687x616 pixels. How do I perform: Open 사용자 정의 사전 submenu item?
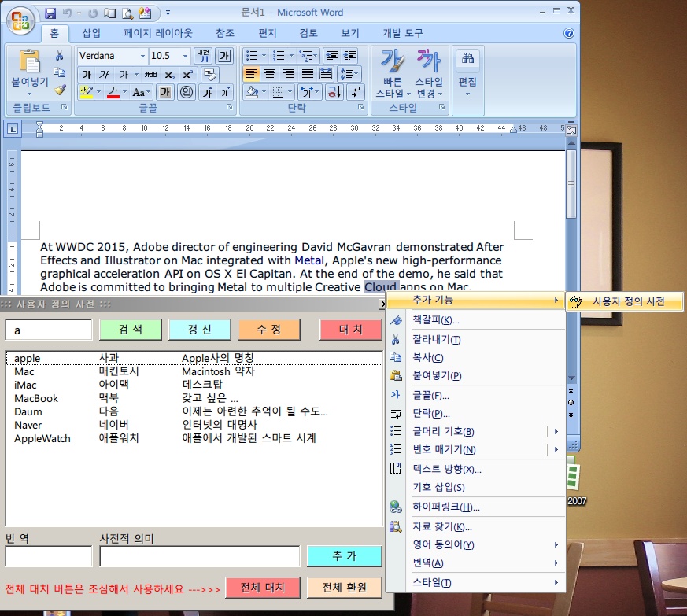625,301
